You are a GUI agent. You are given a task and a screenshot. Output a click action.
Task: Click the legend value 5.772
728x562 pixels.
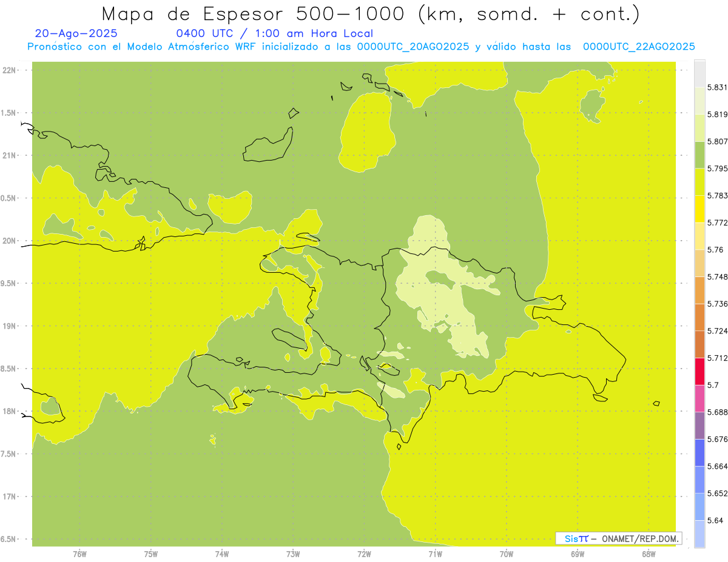717,222
